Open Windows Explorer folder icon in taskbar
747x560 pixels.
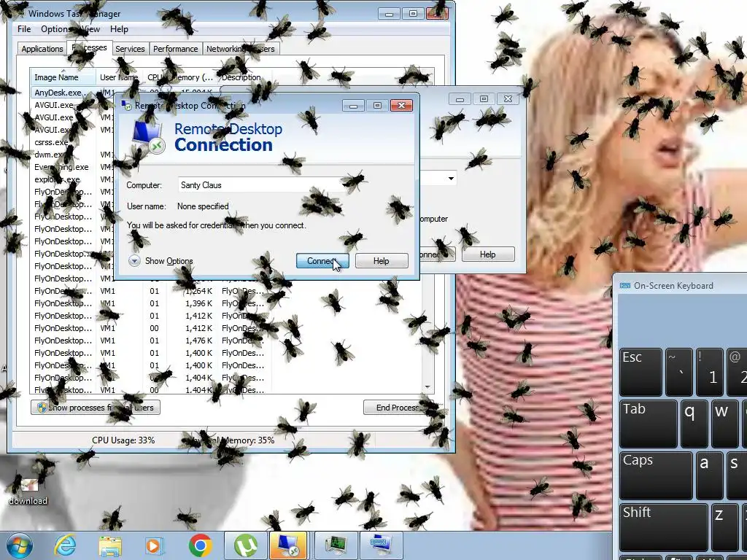click(110, 545)
